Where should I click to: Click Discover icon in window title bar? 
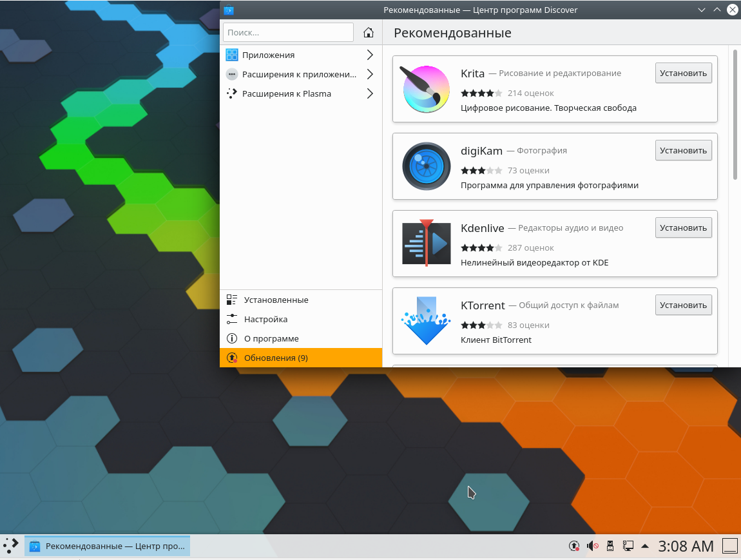point(229,10)
